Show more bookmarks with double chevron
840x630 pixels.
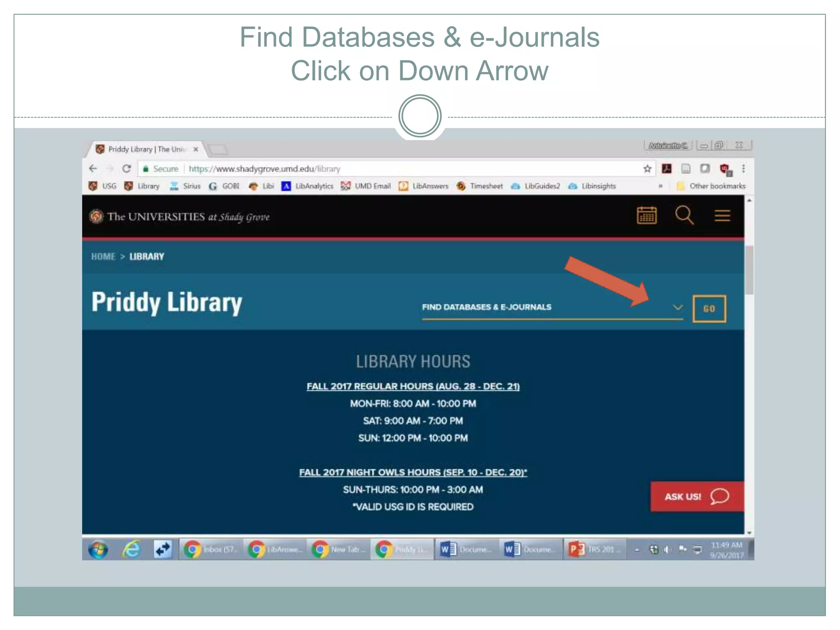(x=660, y=186)
